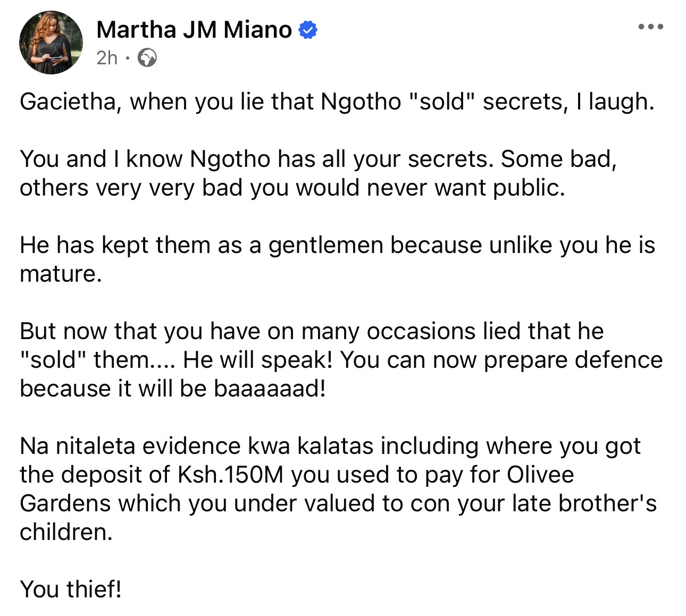Click the opening line starting with "Gacietha"
The width and height of the screenshot is (686, 616).
tap(337, 102)
